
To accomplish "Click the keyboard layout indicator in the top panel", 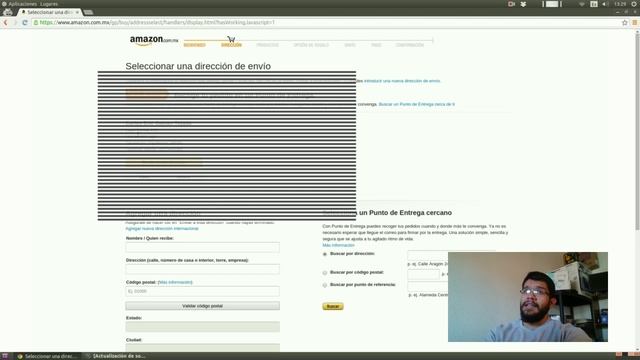I will (x=594, y=4).
